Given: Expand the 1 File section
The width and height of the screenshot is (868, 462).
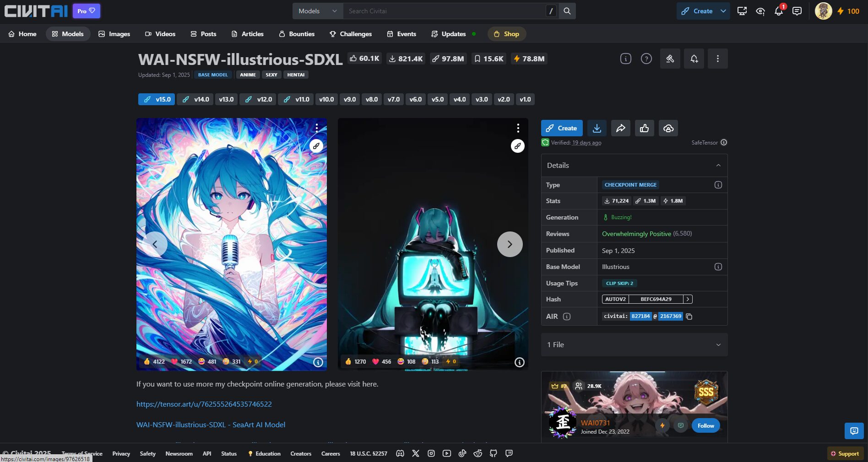Looking at the screenshot, I should (x=634, y=344).
